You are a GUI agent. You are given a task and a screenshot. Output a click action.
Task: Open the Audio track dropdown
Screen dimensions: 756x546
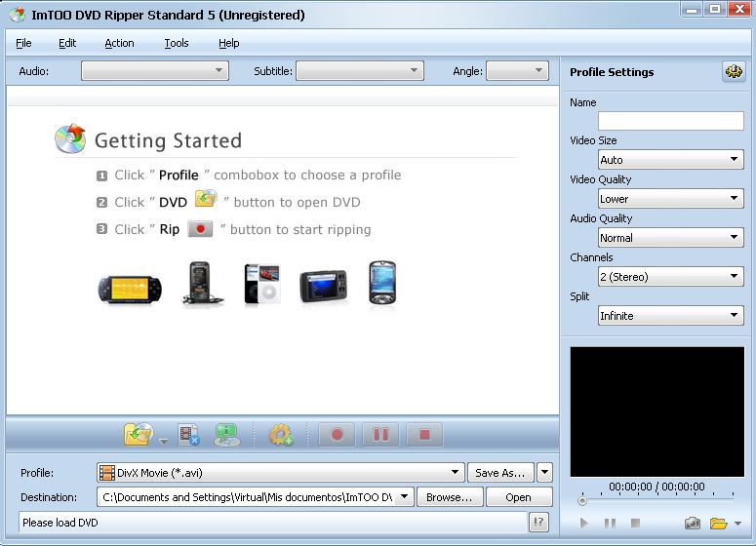[x=155, y=71]
